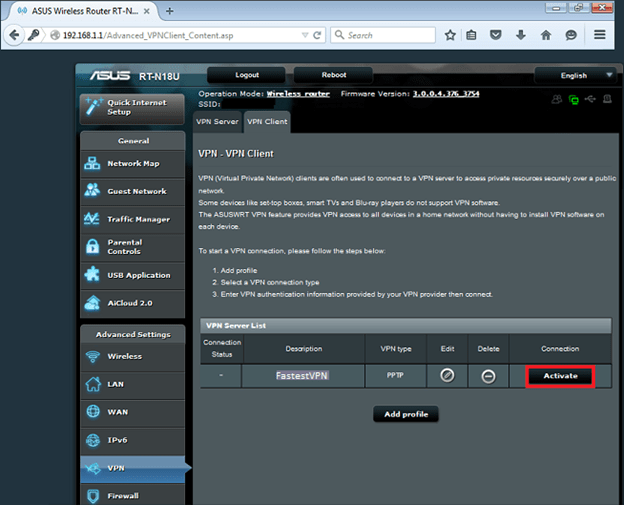Click the address bar URL

148,35
